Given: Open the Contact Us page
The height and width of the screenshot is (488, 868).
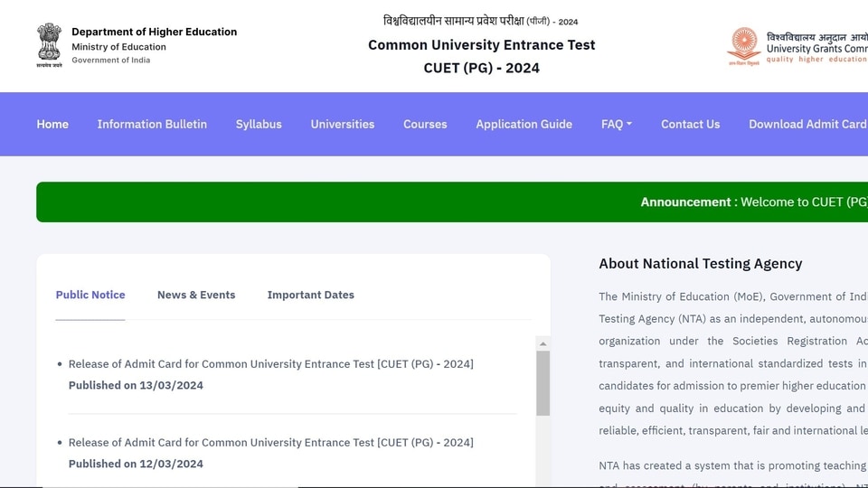Looking at the screenshot, I should point(690,125).
